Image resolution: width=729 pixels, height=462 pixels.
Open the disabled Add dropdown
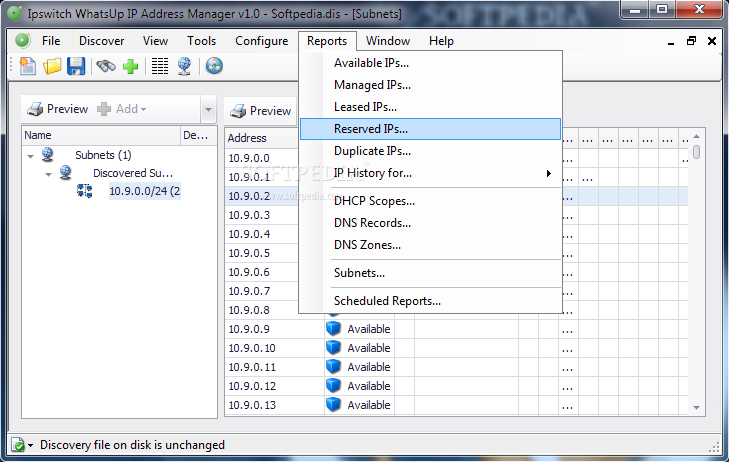122,109
